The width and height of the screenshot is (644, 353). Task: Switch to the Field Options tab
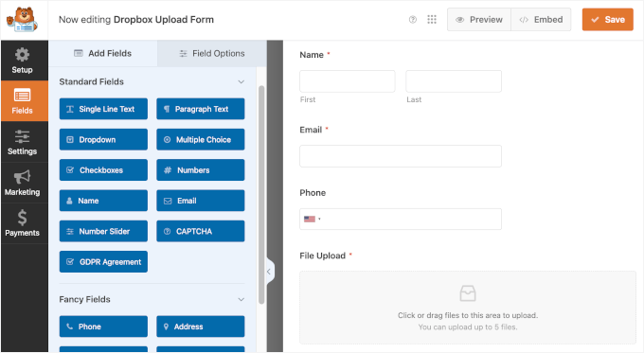click(212, 53)
